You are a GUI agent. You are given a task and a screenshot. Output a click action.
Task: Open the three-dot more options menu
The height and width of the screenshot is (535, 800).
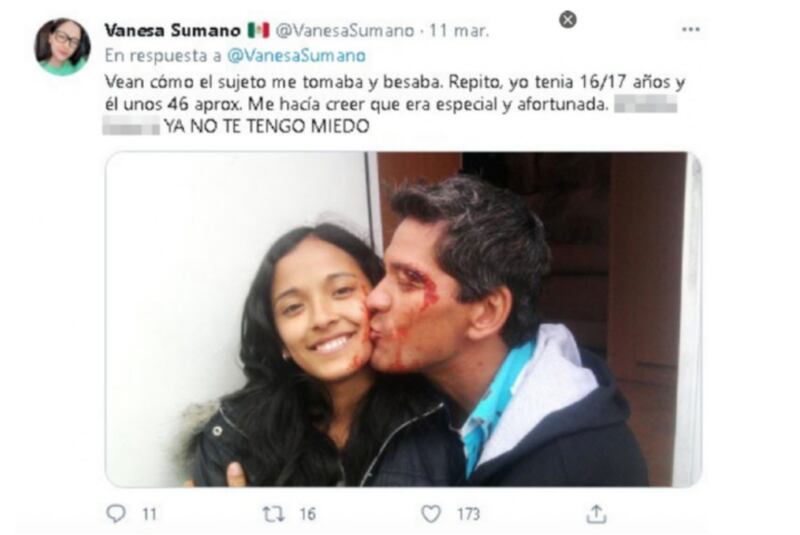tap(691, 30)
